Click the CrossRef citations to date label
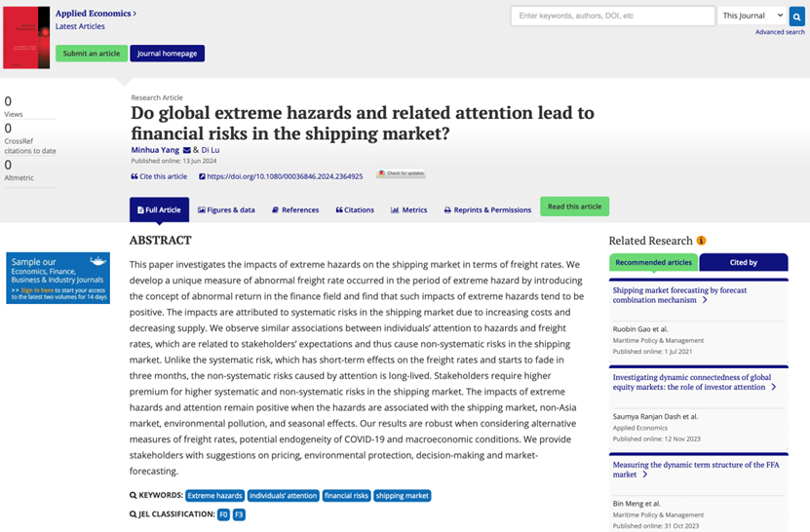The width and height of the screenshot is (810, 532). pos(30,145)
